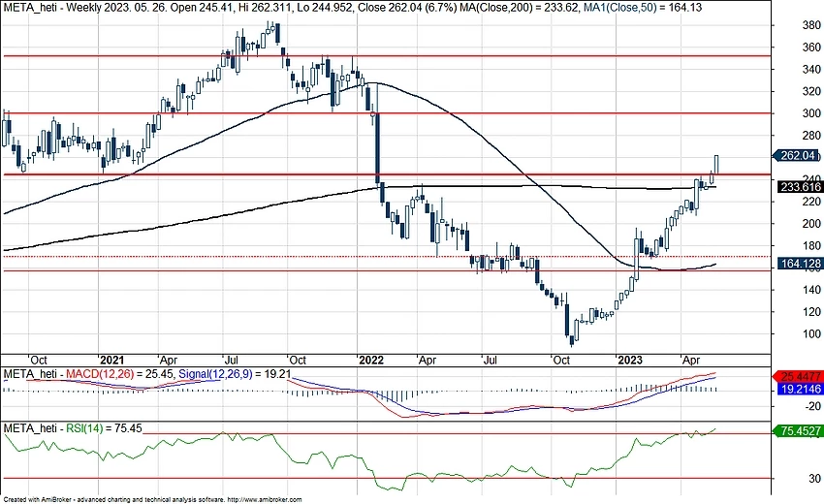Click the 233.616 MA200 value label
The width and height of the screenshot is (824, 504).
(x=800, y=187)
